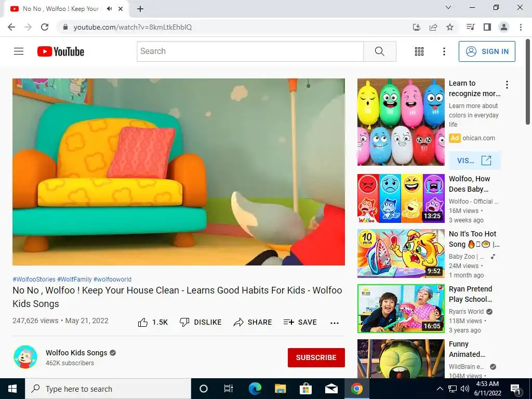Open the YouTube hamburger guide menu
Screen dimensions: 532x399
coord(19,51)
